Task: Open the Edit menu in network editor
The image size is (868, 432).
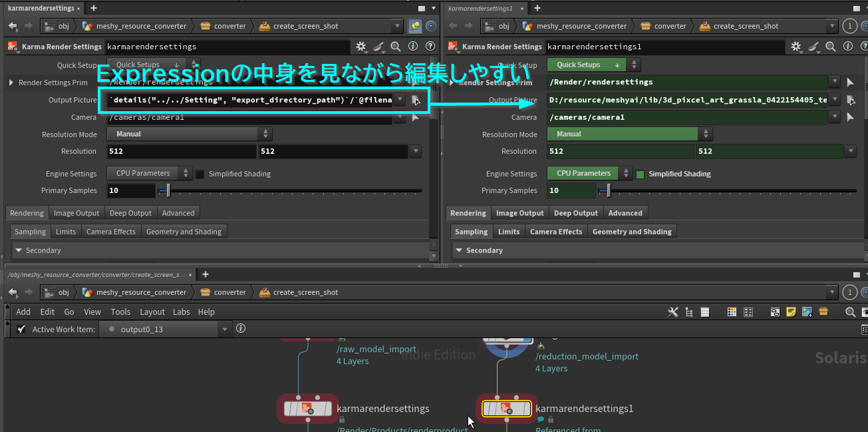Action: tap(47, 312)
